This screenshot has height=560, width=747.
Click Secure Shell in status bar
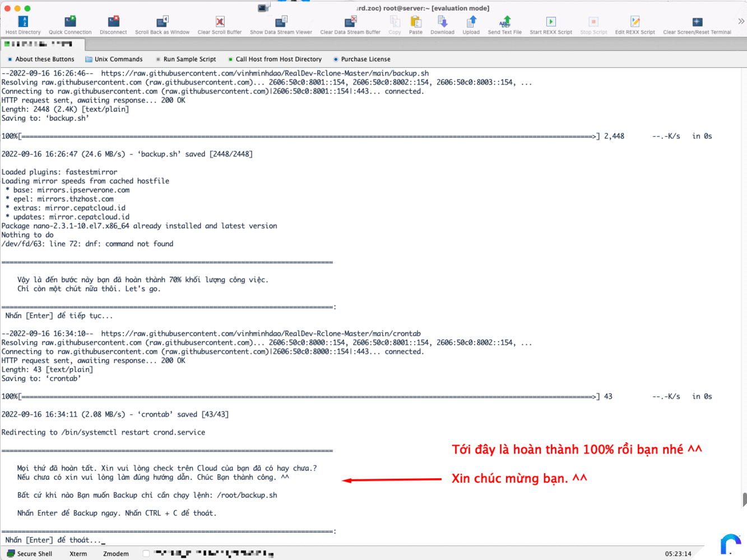click(x=30, y=554)
